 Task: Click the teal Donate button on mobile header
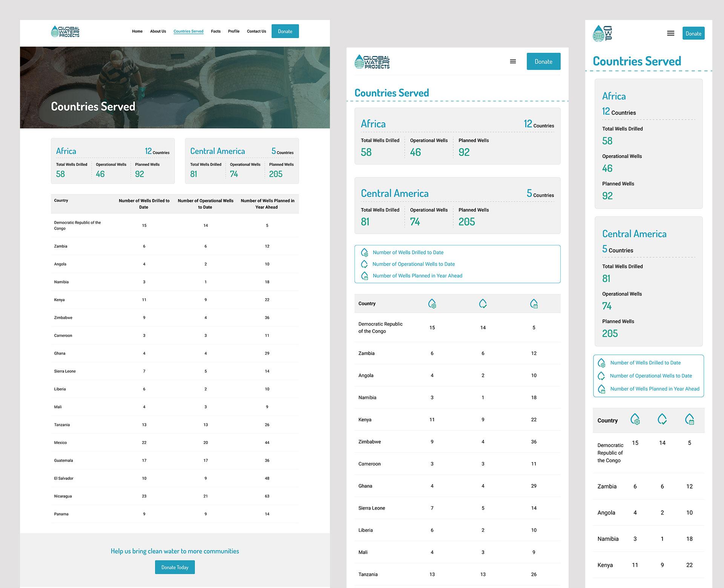pyautogui.click(x=693, y=33)
